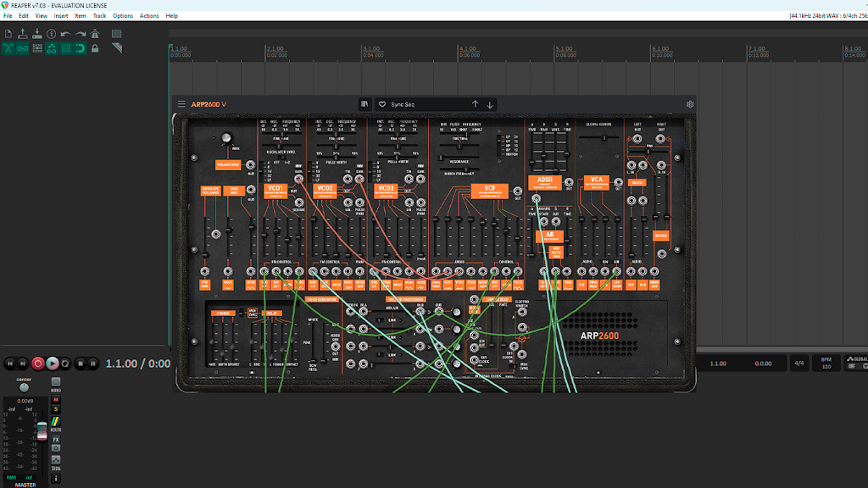
Task: Open ARP2600 V settings gear
Action: (690, 104)
